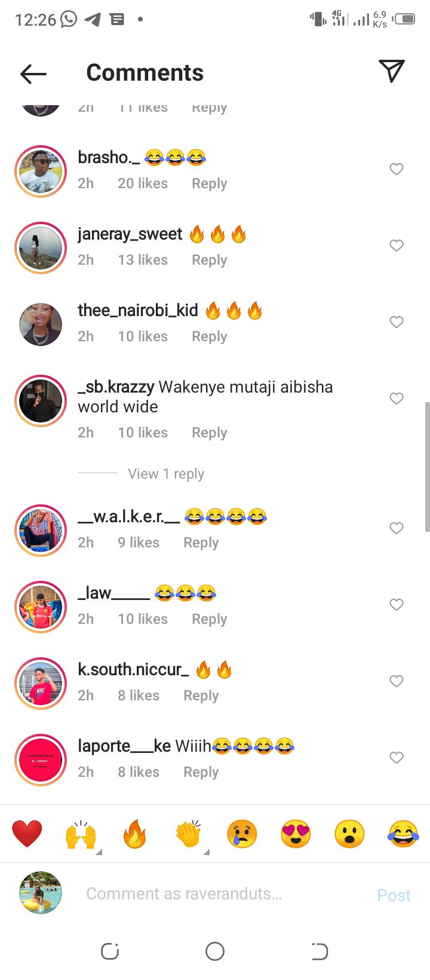Insert the laughing tears emoji reaction
This screenshot has width=430, height=980.
[x=403, y=834]
